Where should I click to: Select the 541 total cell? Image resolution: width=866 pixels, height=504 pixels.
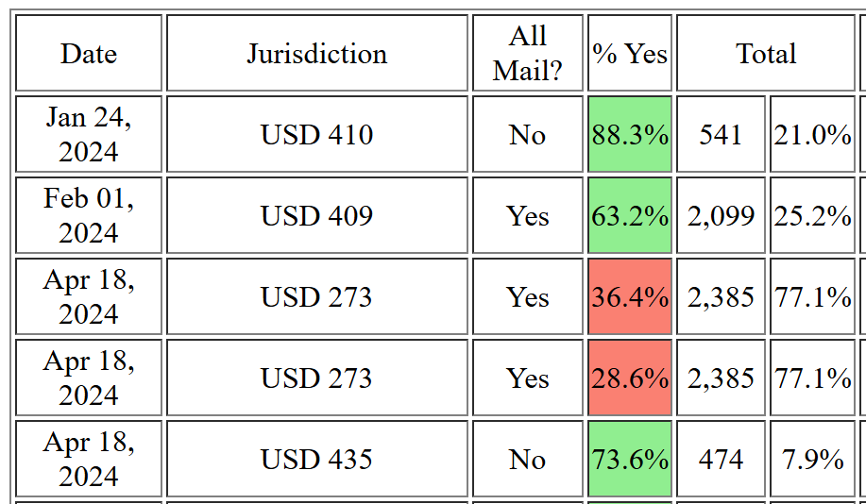pyautogui.click(x=721, y=135)
